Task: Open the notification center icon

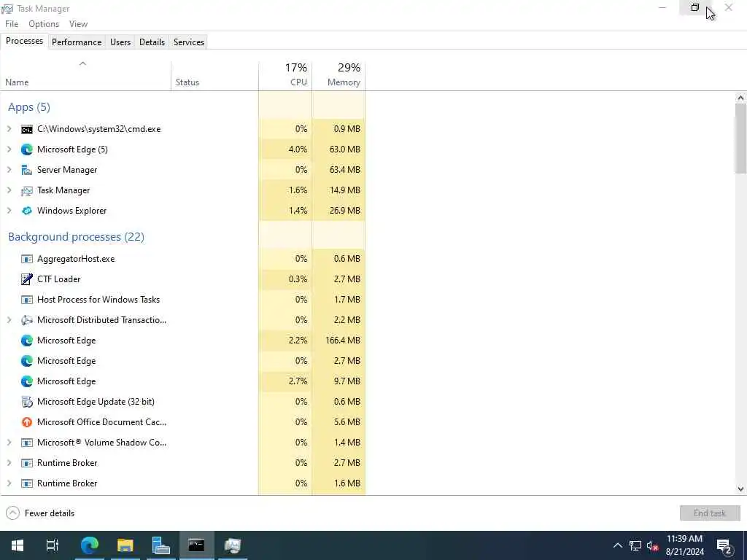Action: point(724,547)
